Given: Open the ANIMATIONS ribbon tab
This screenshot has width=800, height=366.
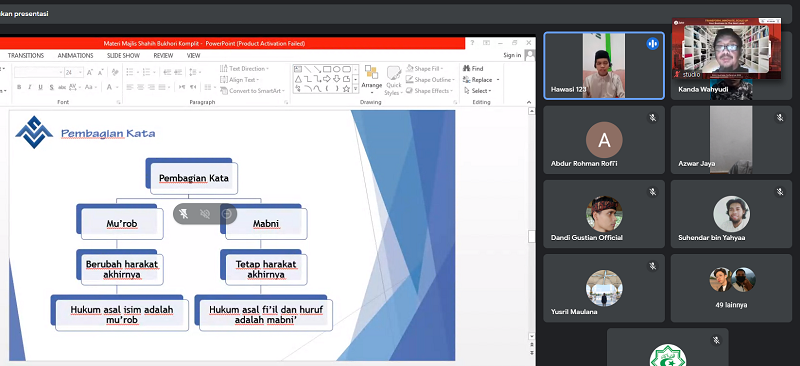Looking at the screenshot, I should [x=76, y=56].
